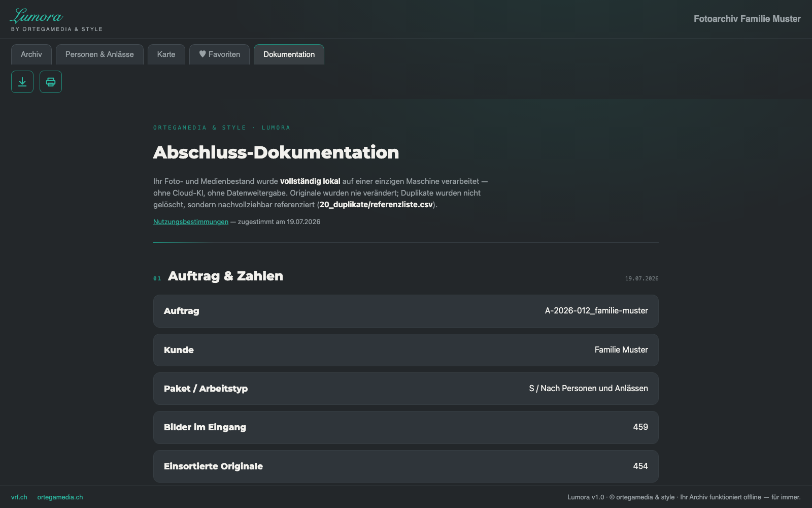Click the ORTEGAMEDIA & STYLE · LUMORA overline
Screen dimensions: 812x508
click(x=222, y=128)
